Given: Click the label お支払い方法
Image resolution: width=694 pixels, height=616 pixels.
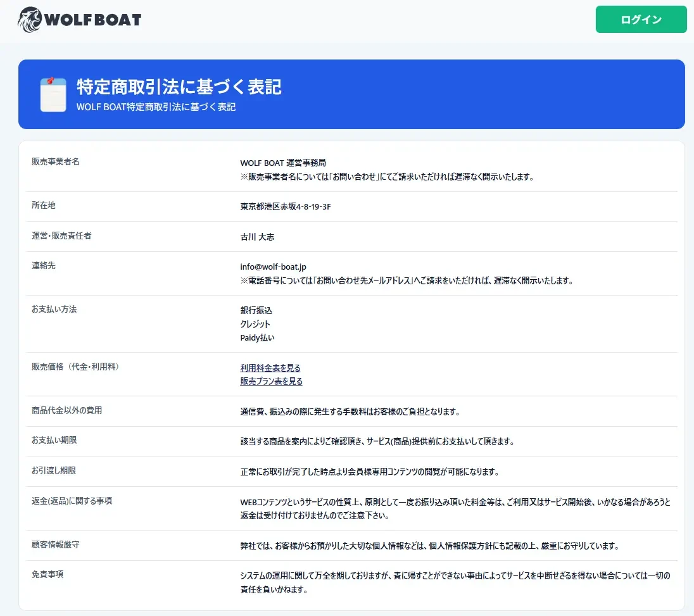Looking at the screenshot, I should tap(54, 309).
